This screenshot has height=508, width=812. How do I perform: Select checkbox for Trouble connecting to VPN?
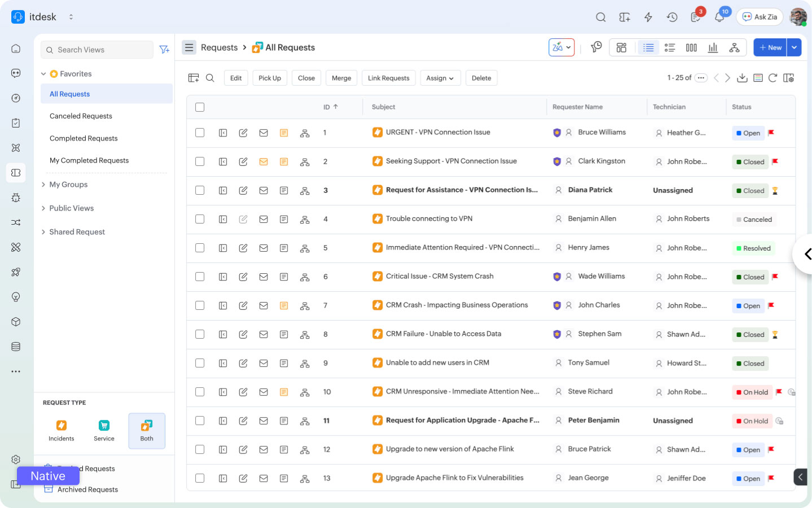pos(200,219)
